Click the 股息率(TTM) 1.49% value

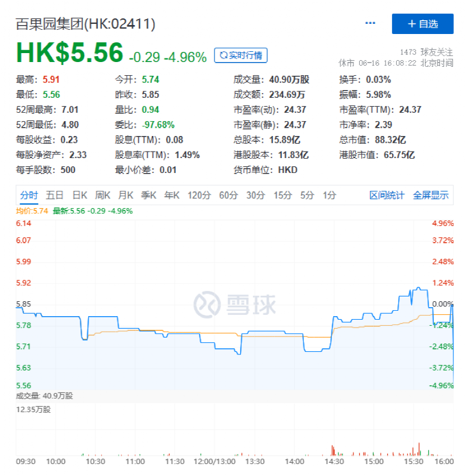[x=187, y=155]
